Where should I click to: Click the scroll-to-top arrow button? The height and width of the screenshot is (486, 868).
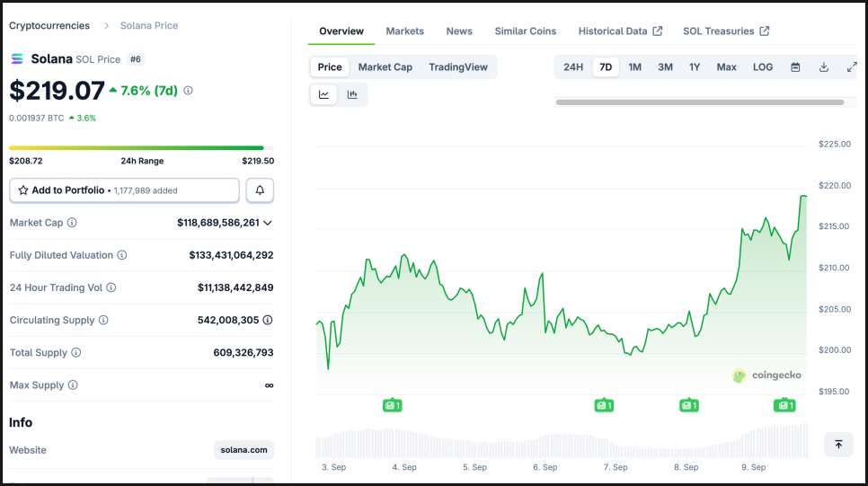pyautogui.click(x=838, y=445)
